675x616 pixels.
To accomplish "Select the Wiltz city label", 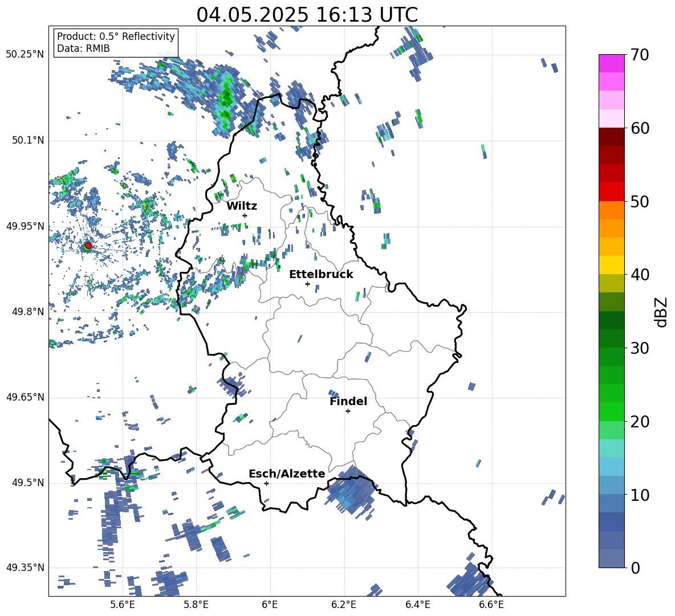I will pos(242,206).
